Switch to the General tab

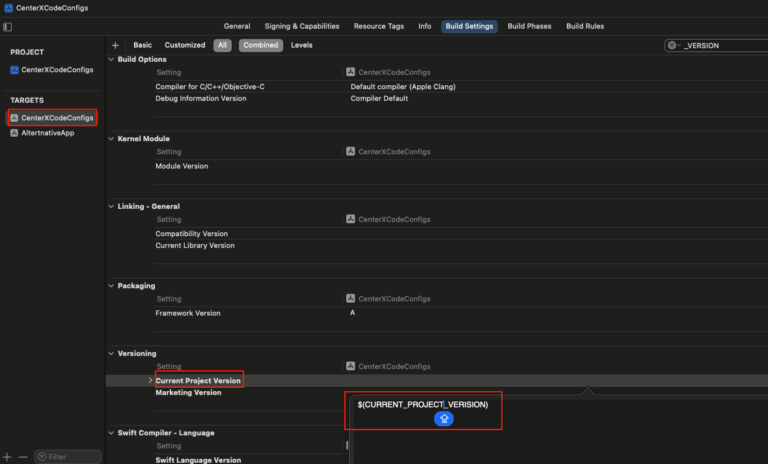[237, 26]
